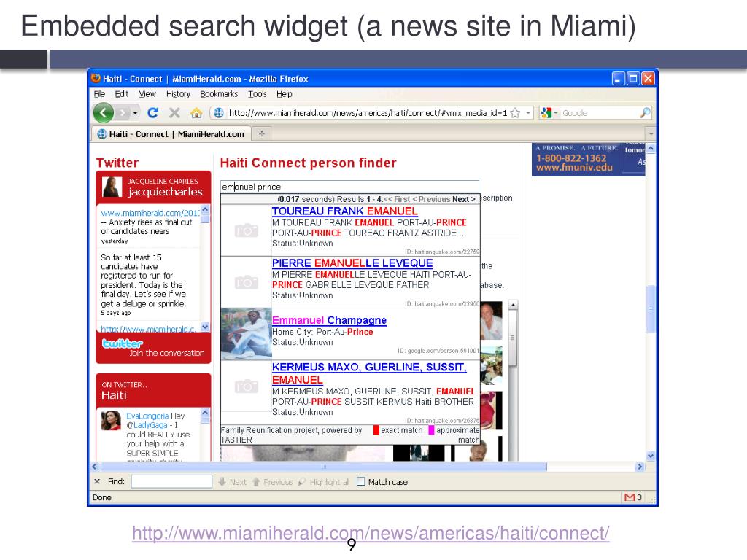Click the jacquiecharles Twitter profile picture

[112, 187]
